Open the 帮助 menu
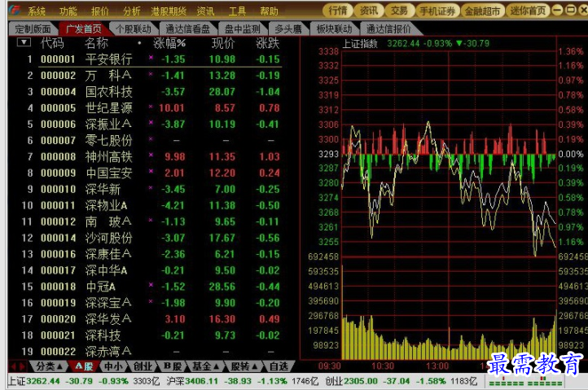The image size is (588, 390). tap(270, 11)
